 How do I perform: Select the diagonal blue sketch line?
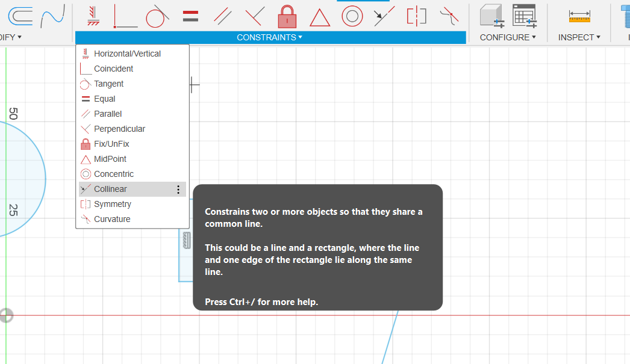[x=390, y=337]
